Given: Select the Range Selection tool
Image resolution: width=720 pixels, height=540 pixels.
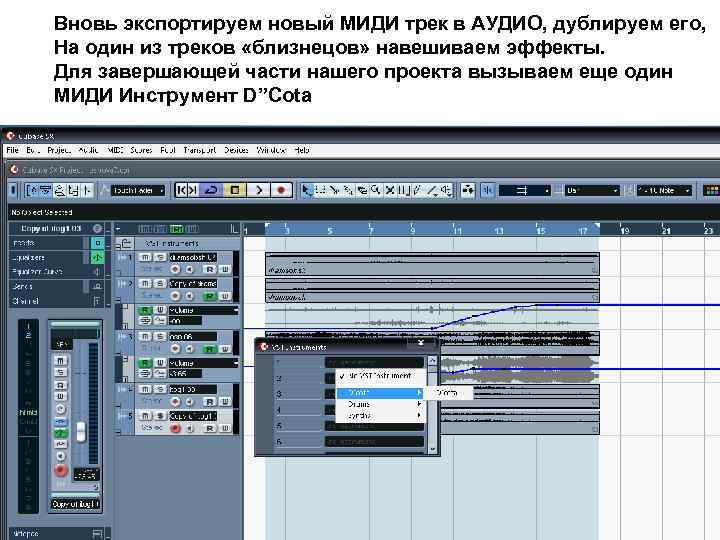Looking at the screenshot, I should tap(321, 190).
